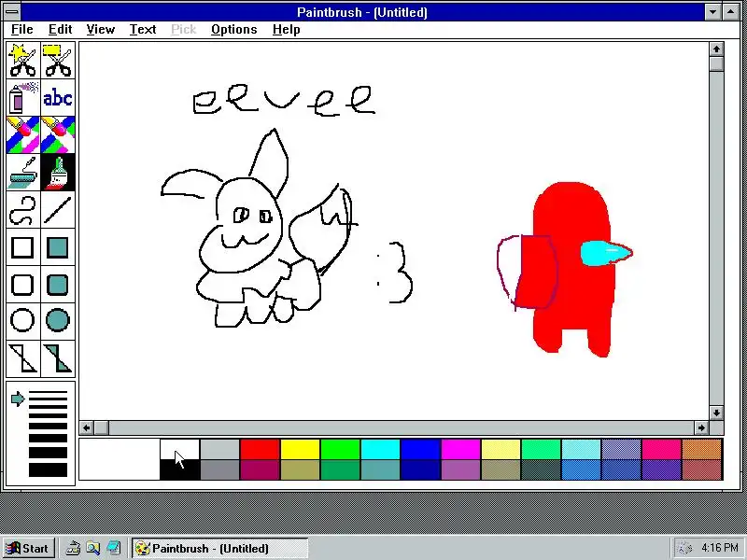Image resolution: width=747 pixels, height=560 pixels.
Task: Open the File menu
Action: (x=21, y=30)
